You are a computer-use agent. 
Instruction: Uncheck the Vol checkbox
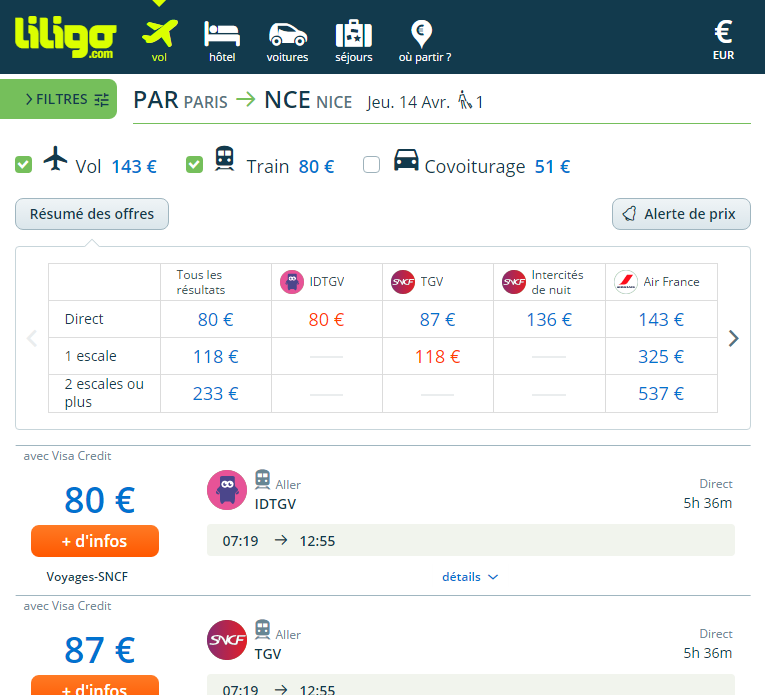23,164
